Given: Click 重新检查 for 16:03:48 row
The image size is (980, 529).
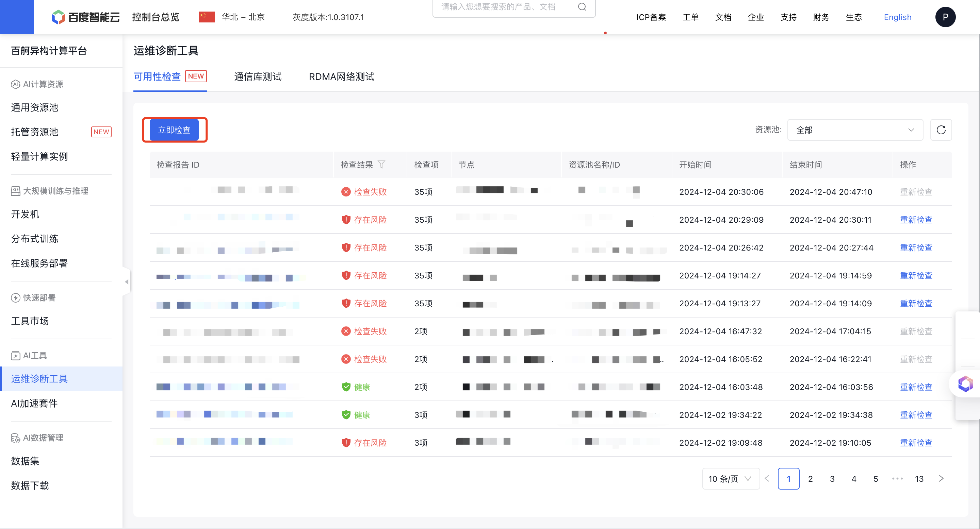Looking at the screenshot, I should pyautogui.click(x=916, y=387).
